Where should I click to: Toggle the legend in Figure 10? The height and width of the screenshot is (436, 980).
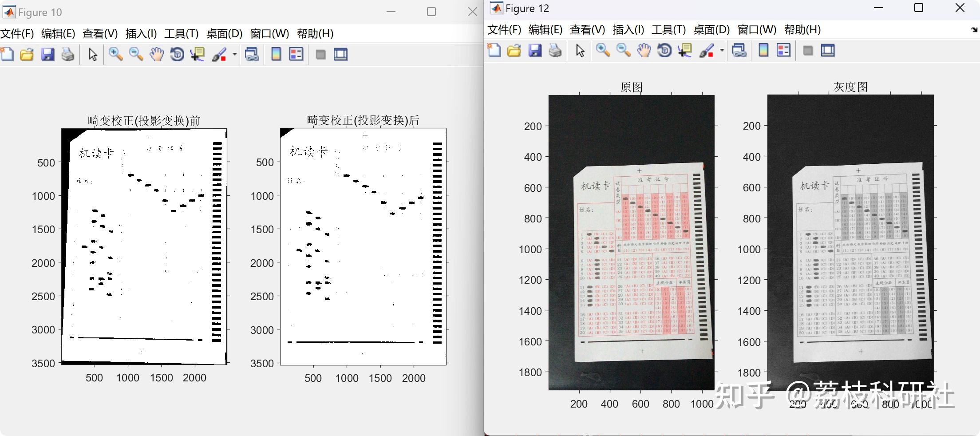pyautogui.click(x=296, y=54)
